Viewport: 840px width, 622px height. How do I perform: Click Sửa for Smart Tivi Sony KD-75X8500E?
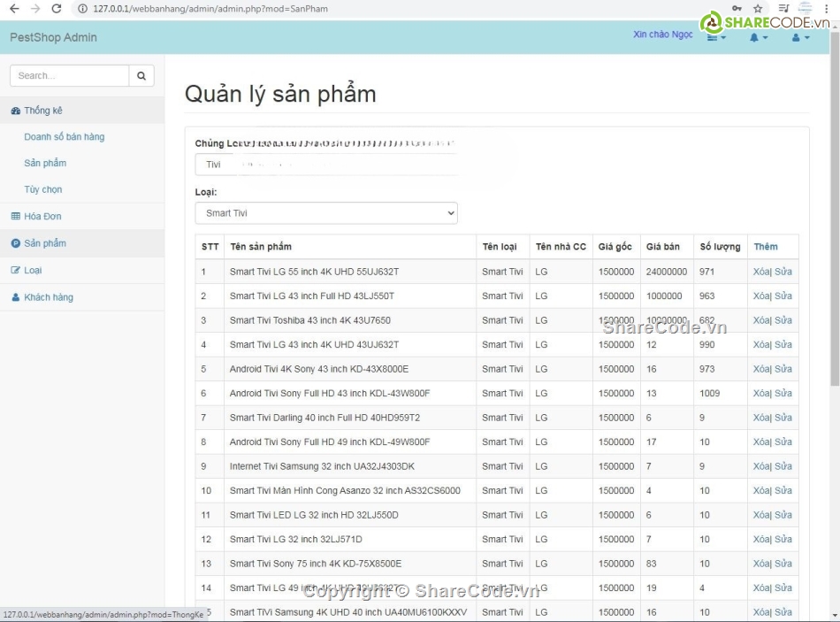783,564
